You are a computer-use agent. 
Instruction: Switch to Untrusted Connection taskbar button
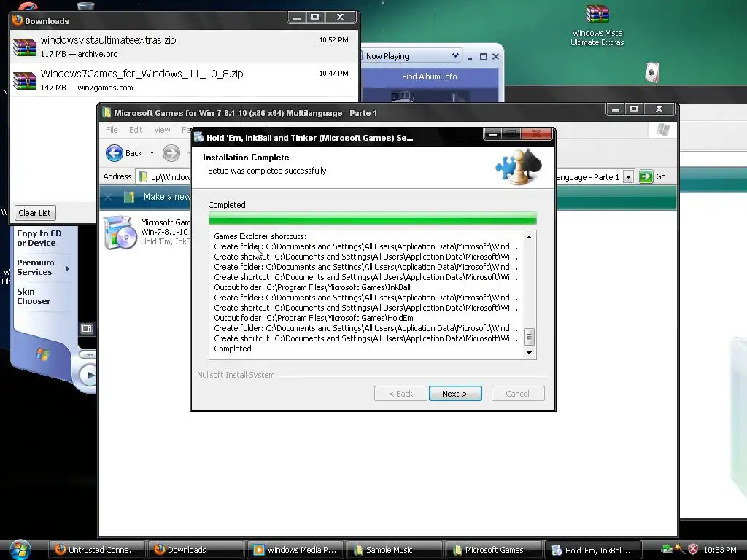(97, 550)
